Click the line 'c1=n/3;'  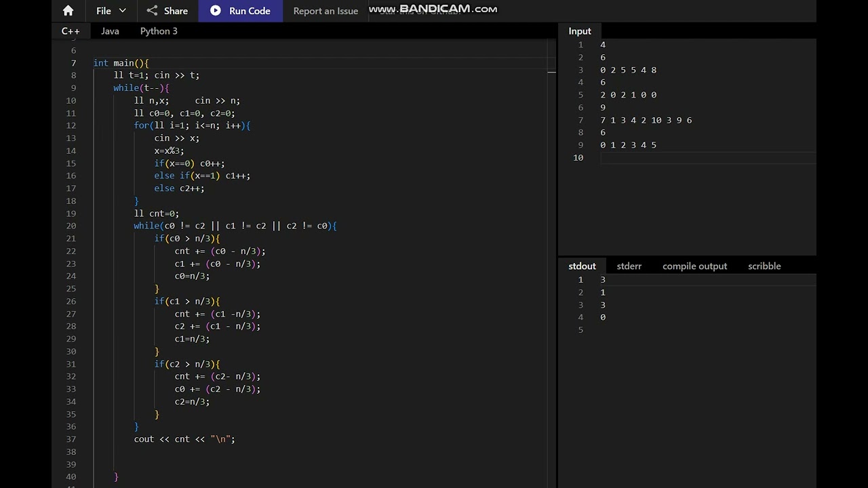click(192, 339)
